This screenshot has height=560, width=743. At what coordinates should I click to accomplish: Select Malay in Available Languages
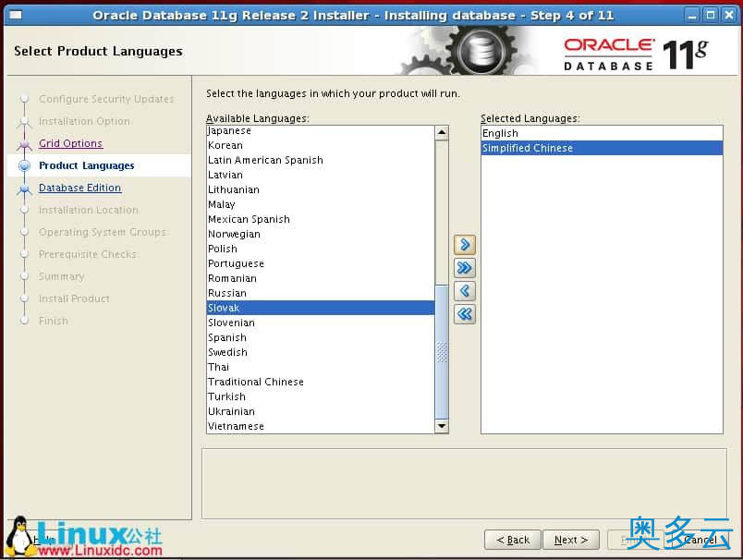click(x=321, y=204)
